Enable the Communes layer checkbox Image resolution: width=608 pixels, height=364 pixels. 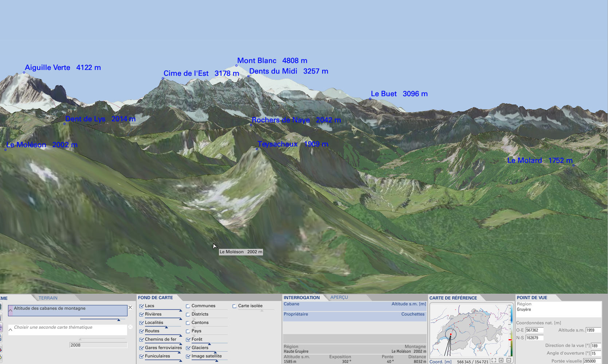188,306
